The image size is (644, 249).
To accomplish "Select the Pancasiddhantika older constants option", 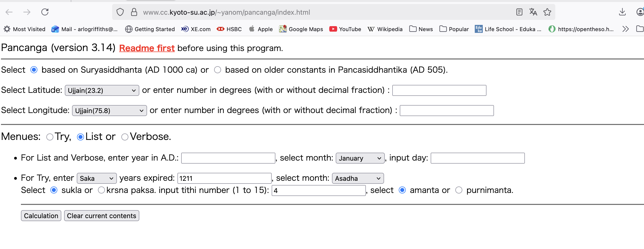I will click(218, 70).
